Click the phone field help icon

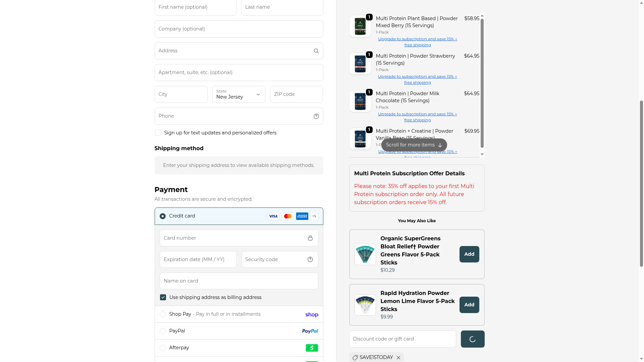(316, 116)
